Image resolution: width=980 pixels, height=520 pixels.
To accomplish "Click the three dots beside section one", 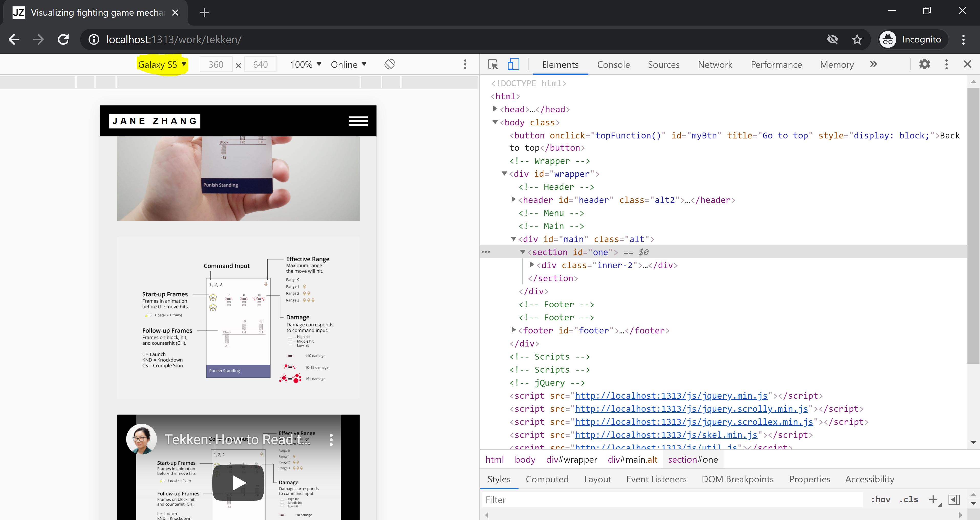I will coord(486,252).
